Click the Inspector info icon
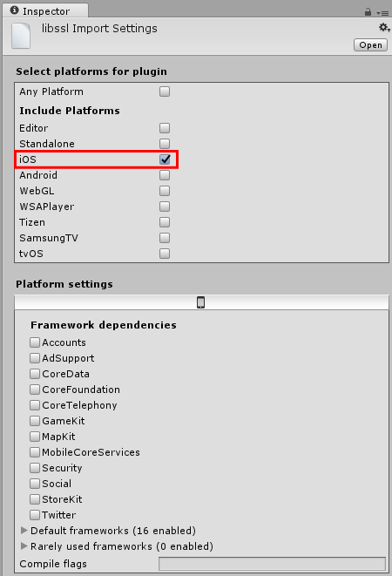 click(x=14, y=10)
